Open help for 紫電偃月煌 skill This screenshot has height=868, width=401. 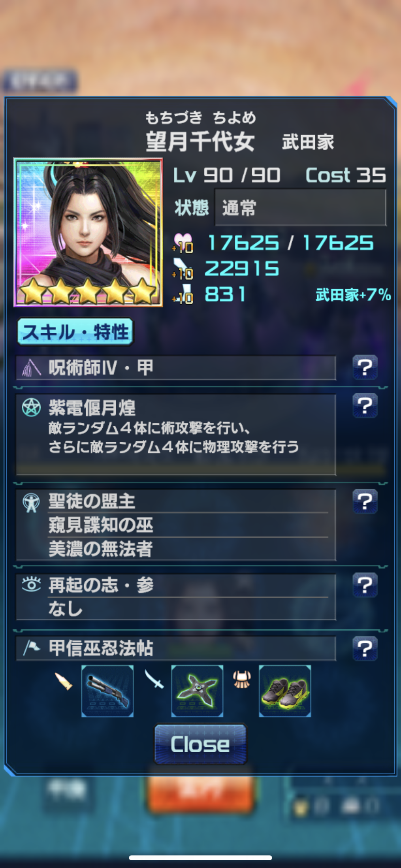click(x=365, y=406)
